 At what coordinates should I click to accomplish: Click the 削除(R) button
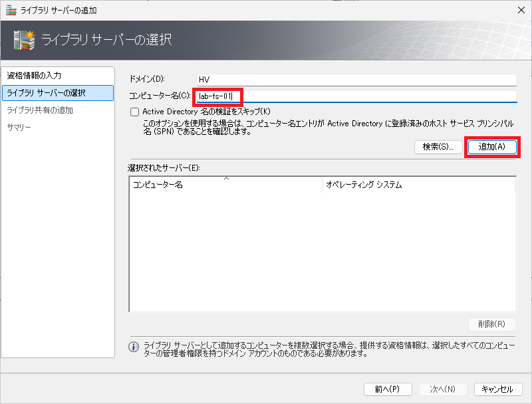(492, 324)
